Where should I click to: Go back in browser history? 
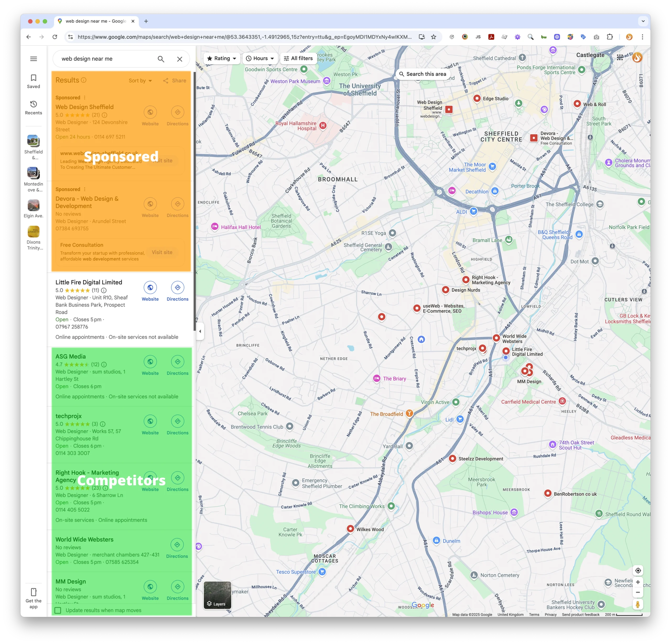point(29,37)
